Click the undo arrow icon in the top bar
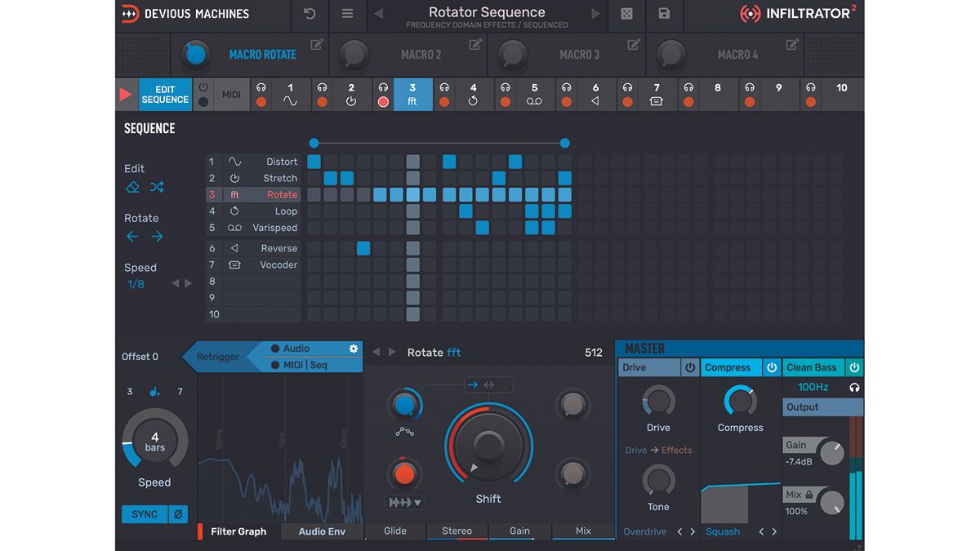Screen dimensions: 980x551 click(x=310, y=14)
